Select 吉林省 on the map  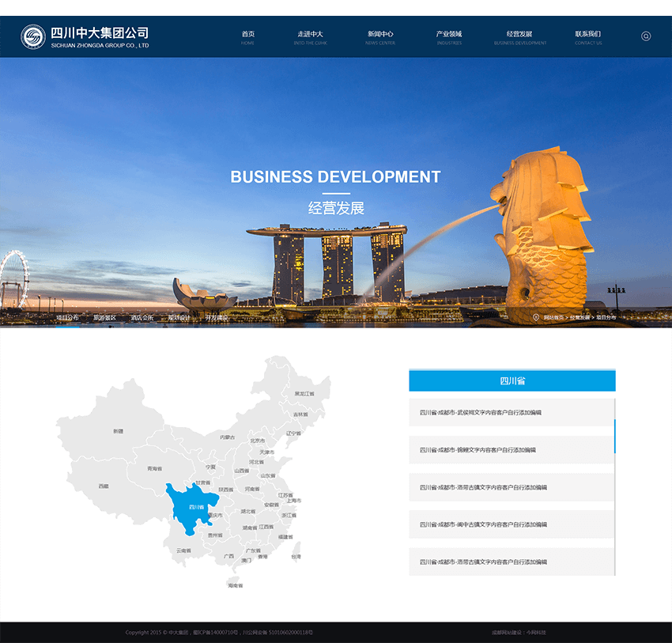300,414
